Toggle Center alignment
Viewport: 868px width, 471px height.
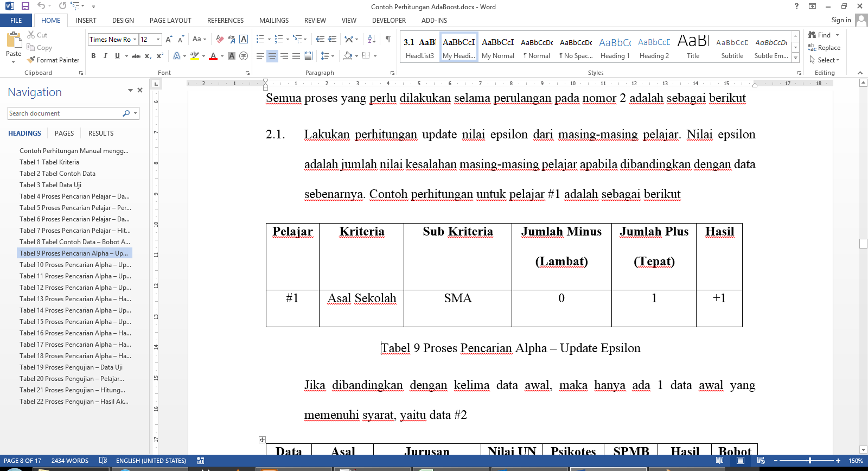click(272, 56)
